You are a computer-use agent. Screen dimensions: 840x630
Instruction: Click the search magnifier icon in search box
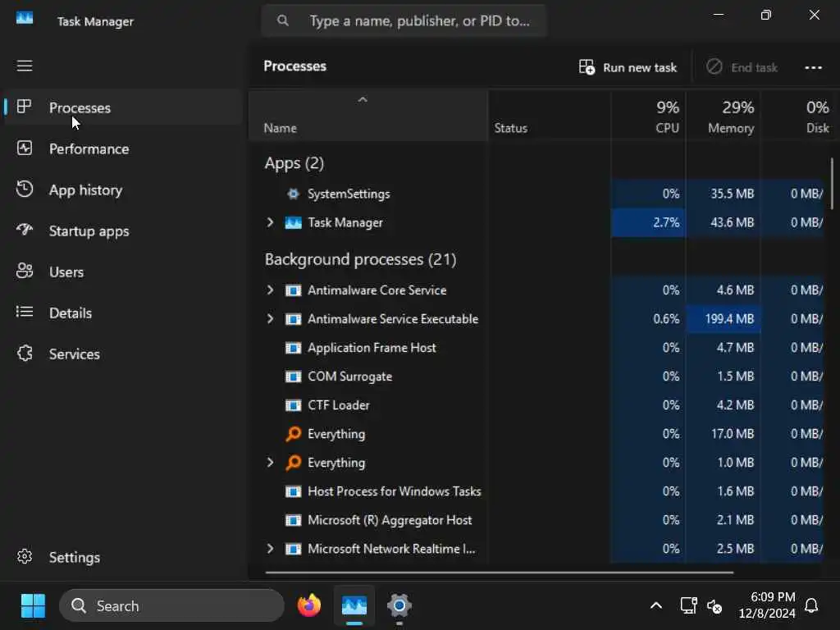click(283, 21)
